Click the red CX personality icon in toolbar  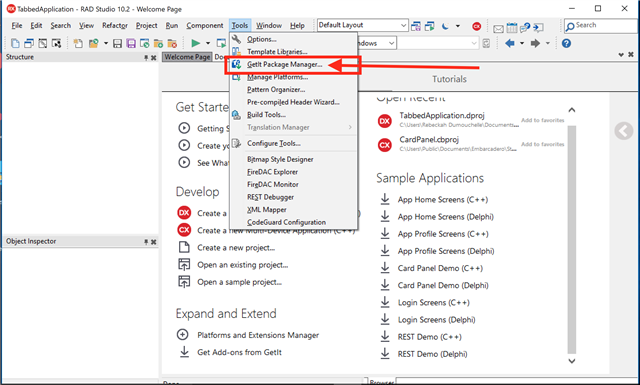(476, 27)
